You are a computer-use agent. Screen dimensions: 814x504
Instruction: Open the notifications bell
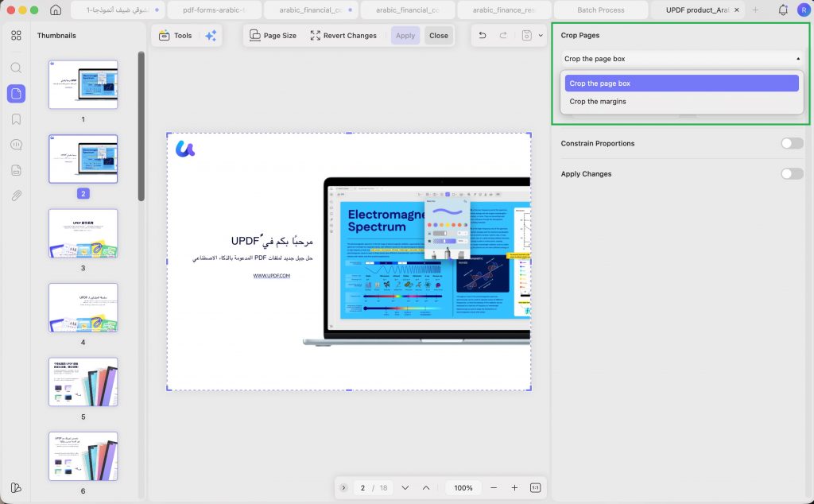tap(783, 10)
